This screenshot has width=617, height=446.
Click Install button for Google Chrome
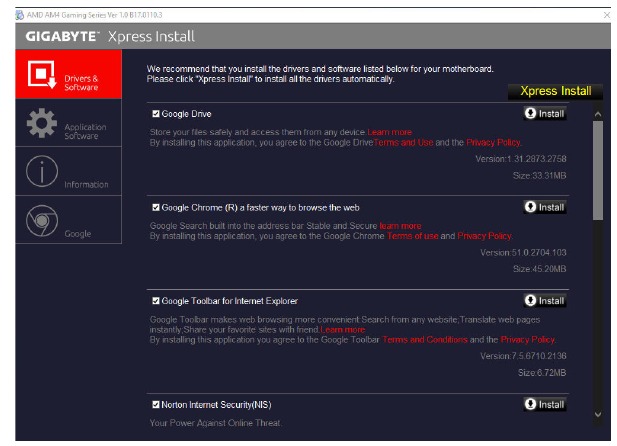(x=544, y=207)
